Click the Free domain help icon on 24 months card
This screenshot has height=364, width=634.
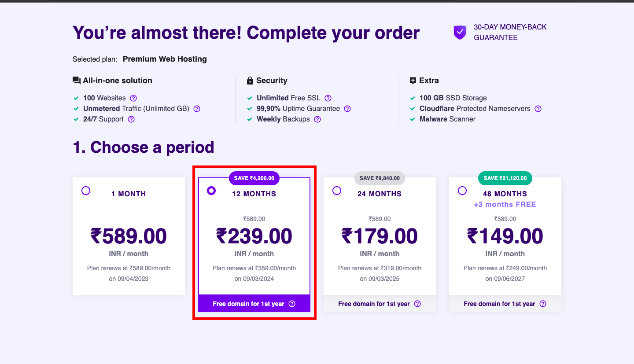pyautogui.click(x=417, y=304)
